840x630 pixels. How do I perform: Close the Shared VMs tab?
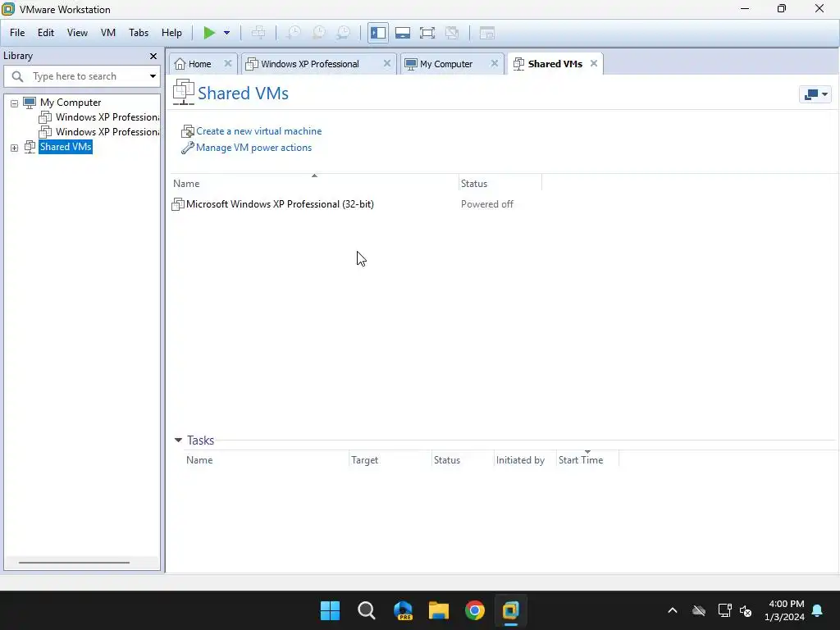[x=594, y=63]
